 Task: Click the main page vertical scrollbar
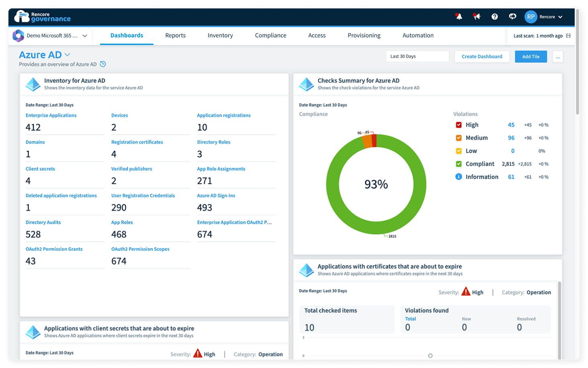pyautogui.click(x=577, y=62)
